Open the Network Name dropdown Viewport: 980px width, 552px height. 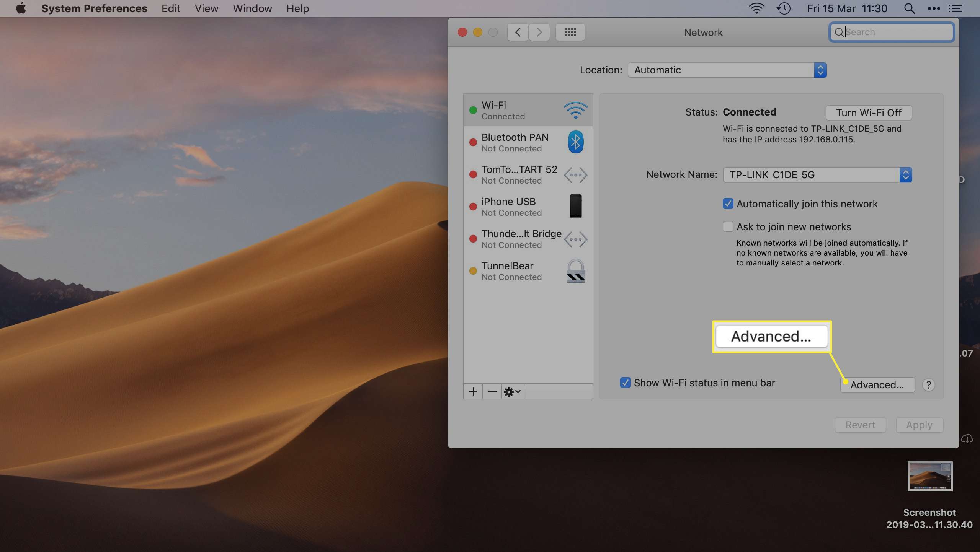pos(817,175)
